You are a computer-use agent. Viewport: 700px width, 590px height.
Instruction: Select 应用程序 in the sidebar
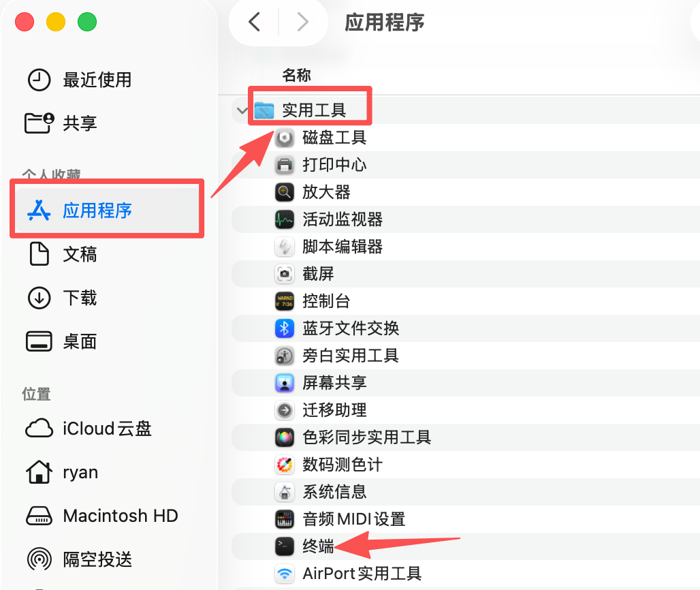coord(83,209)
